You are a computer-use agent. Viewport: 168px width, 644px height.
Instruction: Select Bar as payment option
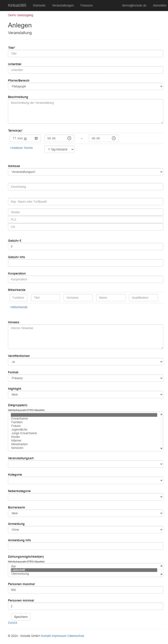14,566
